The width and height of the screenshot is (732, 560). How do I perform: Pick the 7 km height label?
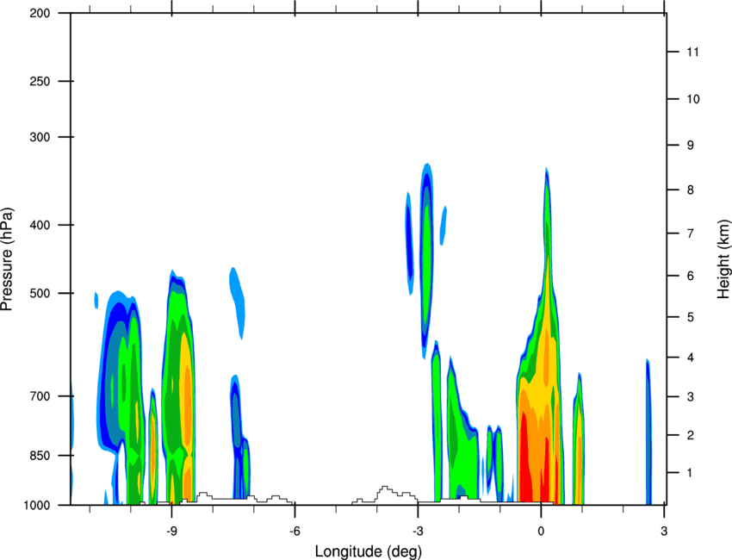point(691,233)
